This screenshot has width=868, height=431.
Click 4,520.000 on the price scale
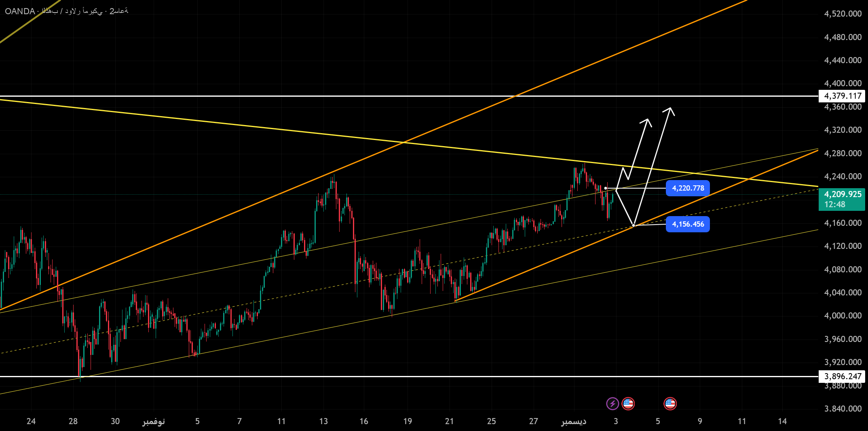click(843, 14)
